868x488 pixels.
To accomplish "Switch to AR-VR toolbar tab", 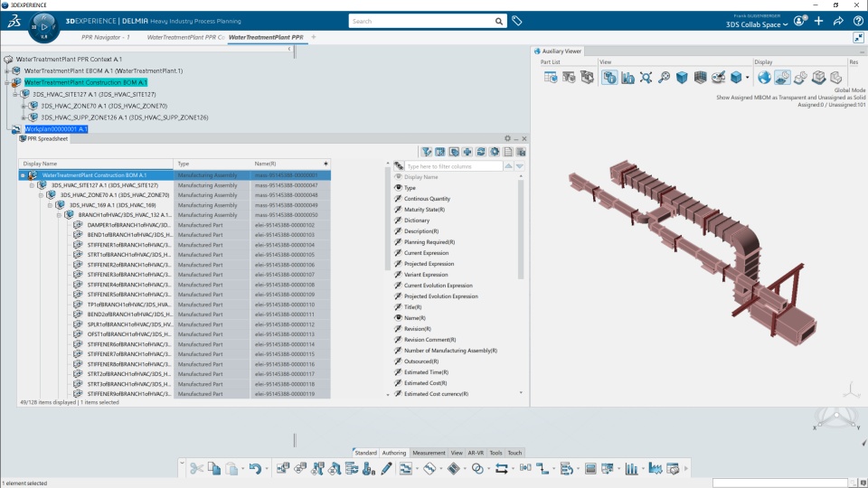I will coord(476,453).
